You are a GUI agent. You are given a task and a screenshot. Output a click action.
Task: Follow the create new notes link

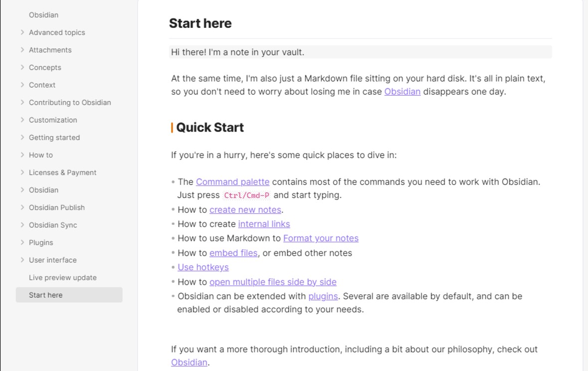pos(245,210)
